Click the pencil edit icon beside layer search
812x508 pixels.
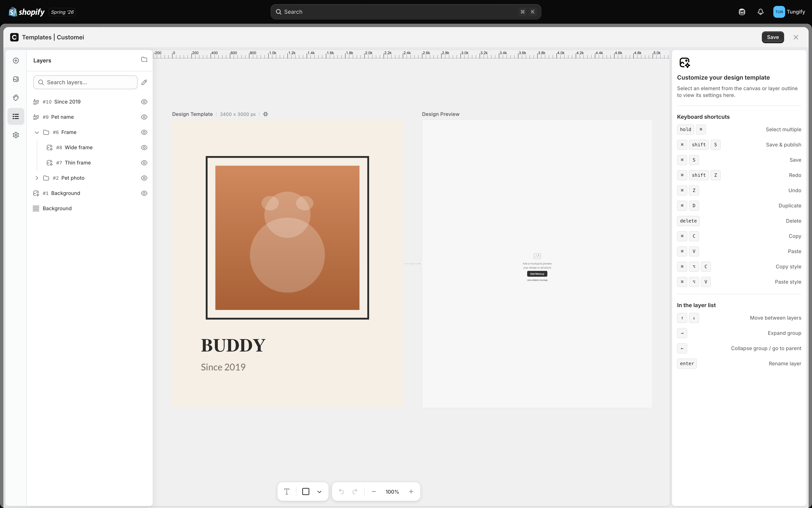coord(144,82)
